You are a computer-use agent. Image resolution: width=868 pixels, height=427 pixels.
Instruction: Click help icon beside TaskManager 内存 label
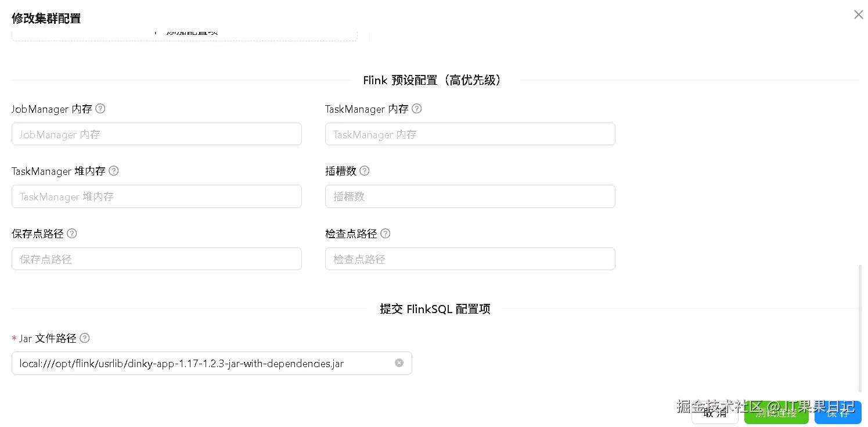click(416, 109)
